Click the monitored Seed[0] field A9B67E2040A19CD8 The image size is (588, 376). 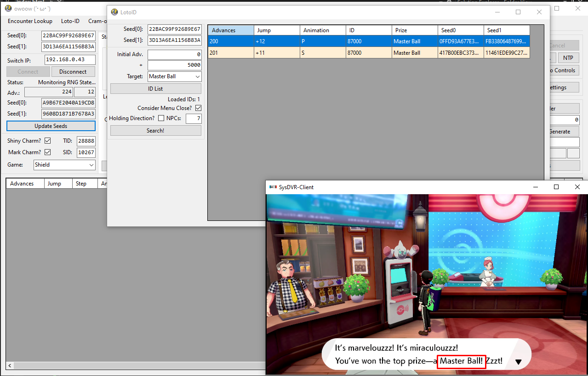tap(69, 103)
